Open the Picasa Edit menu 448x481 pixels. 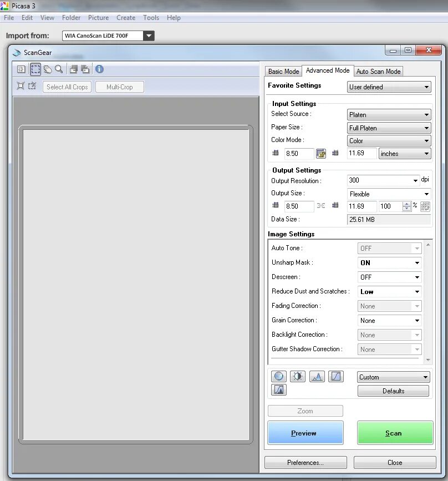pyautogui.click(x=27, y=18)
